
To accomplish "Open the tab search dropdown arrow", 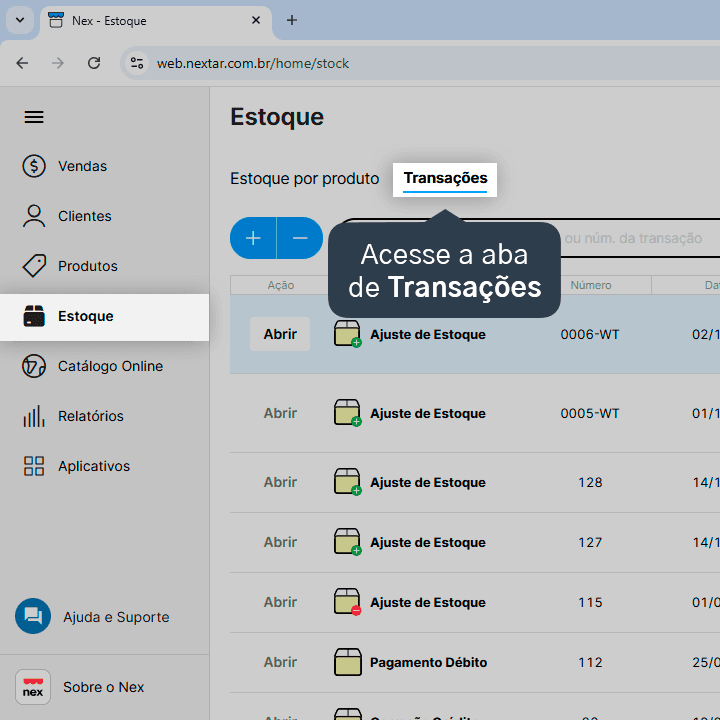I will [20, 20].
